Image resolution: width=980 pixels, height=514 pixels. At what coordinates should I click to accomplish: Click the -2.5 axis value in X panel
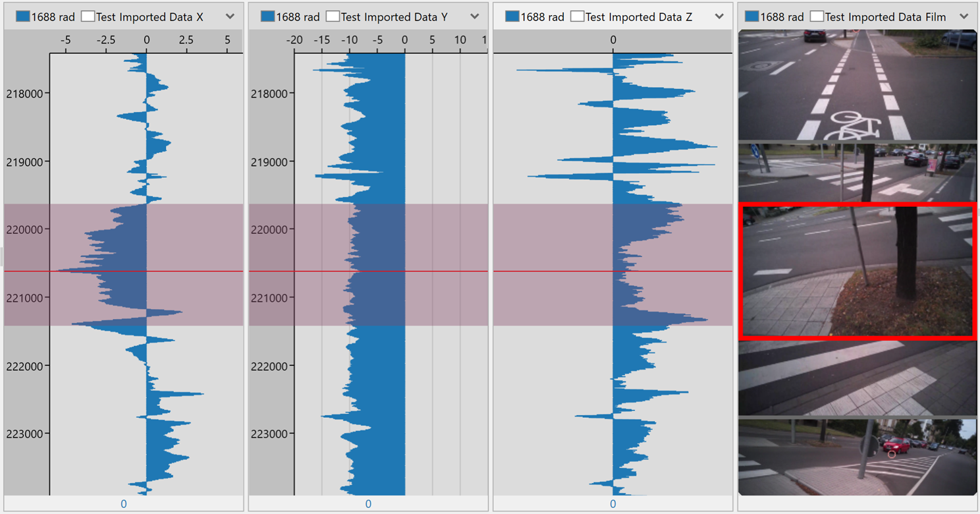106,40
